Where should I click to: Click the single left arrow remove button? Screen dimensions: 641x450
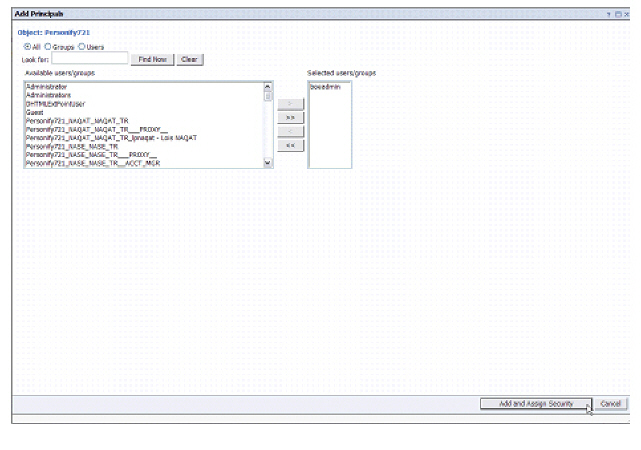tap(289, 131)
